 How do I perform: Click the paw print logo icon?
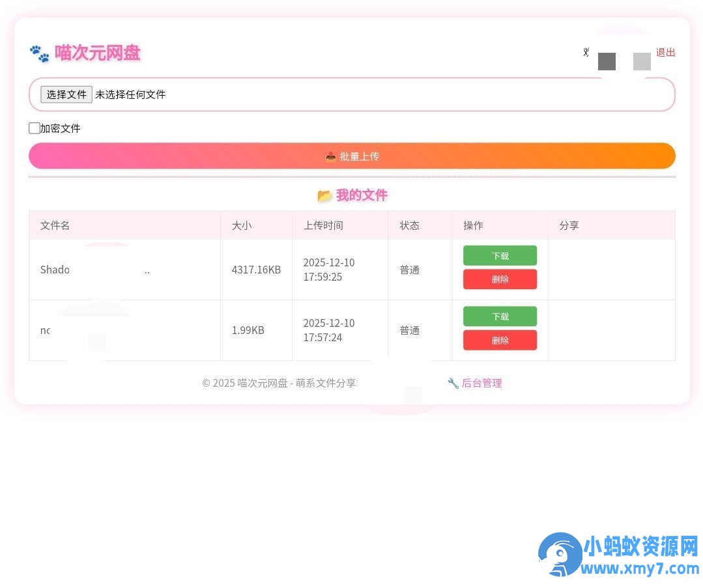(x=40, y=53)
